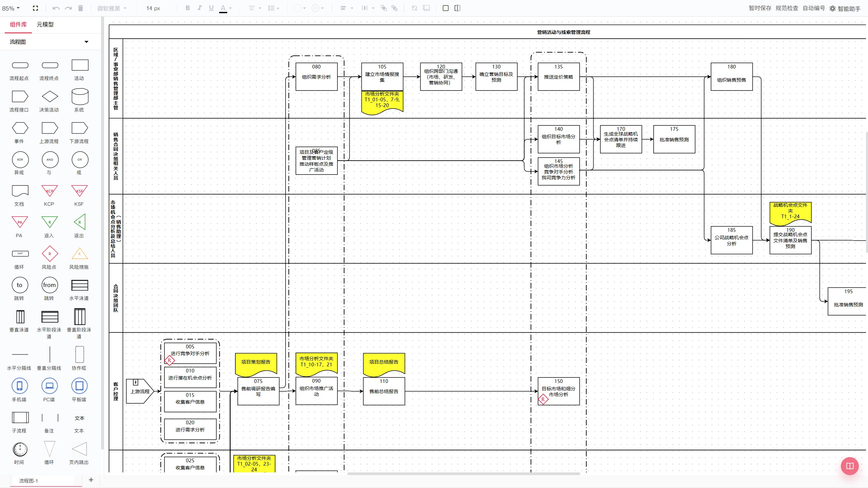Select the 水平泳道 swimlane shape
Screen dimensions: 868x488
coord(80,285)
